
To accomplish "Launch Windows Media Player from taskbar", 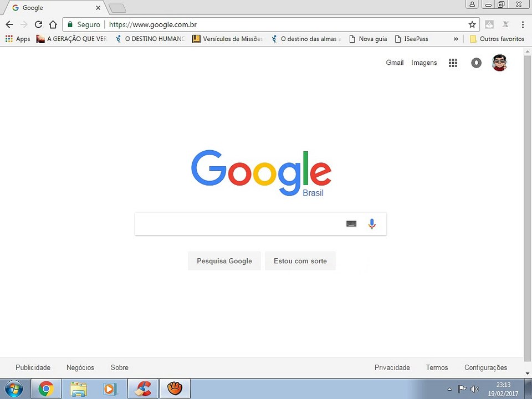I will point(110,389).
